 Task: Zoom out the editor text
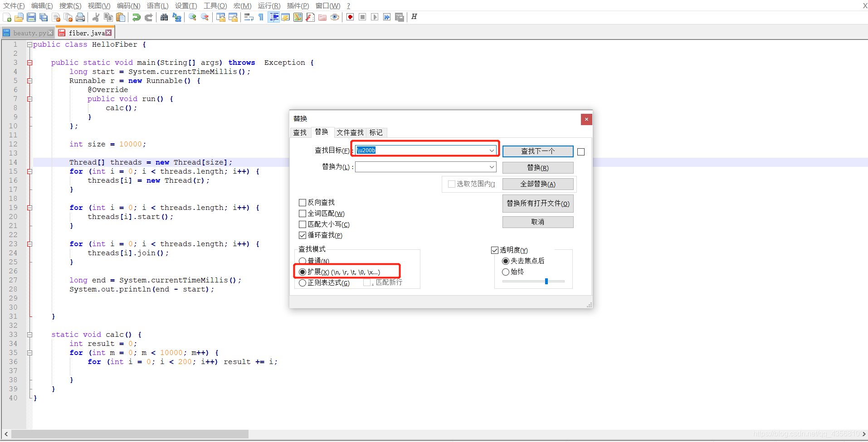(205, 17)
